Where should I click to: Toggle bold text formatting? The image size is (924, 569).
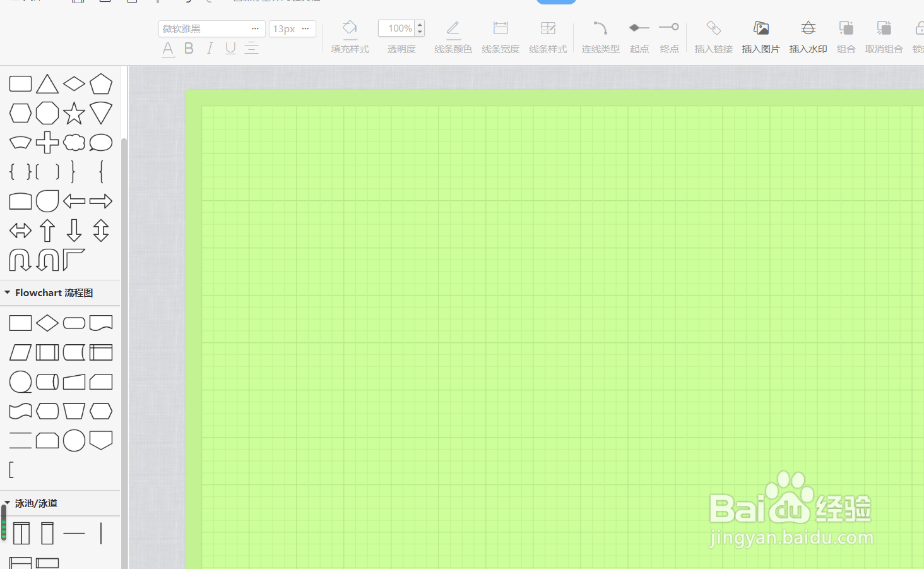(189, 48)
